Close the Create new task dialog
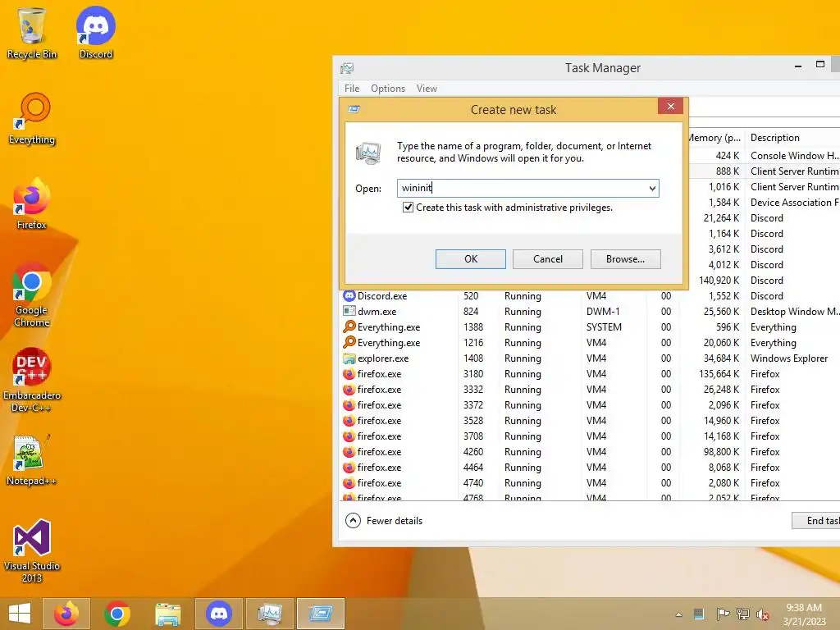 point(671,106)
